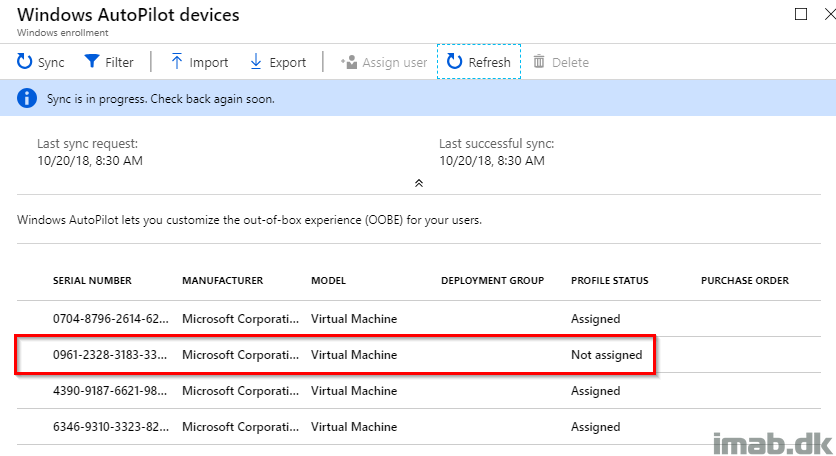Click the Purchase Order column header

(744, 281)
